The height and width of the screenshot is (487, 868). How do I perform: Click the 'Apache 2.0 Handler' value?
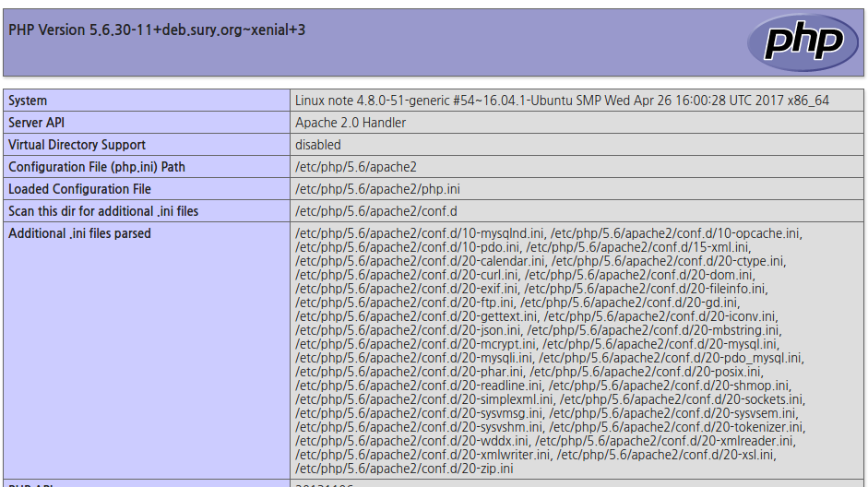pyautogui.click(x=351, y=123)
